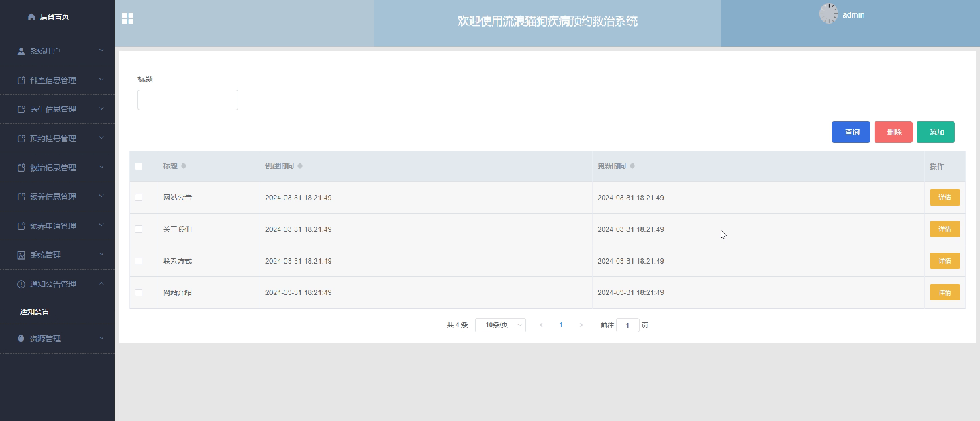Click the home icon beside 后台首页
The image size is (980, 421).
31,17
